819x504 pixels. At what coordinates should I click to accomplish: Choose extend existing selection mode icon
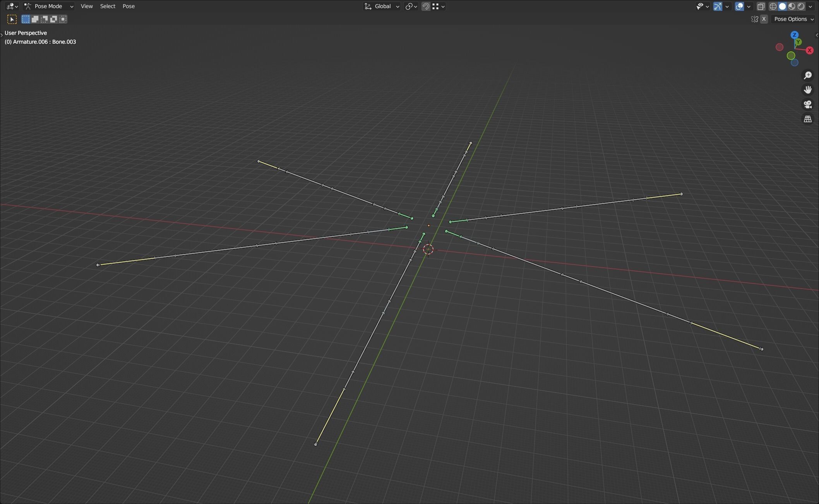(x=35, y=19)
